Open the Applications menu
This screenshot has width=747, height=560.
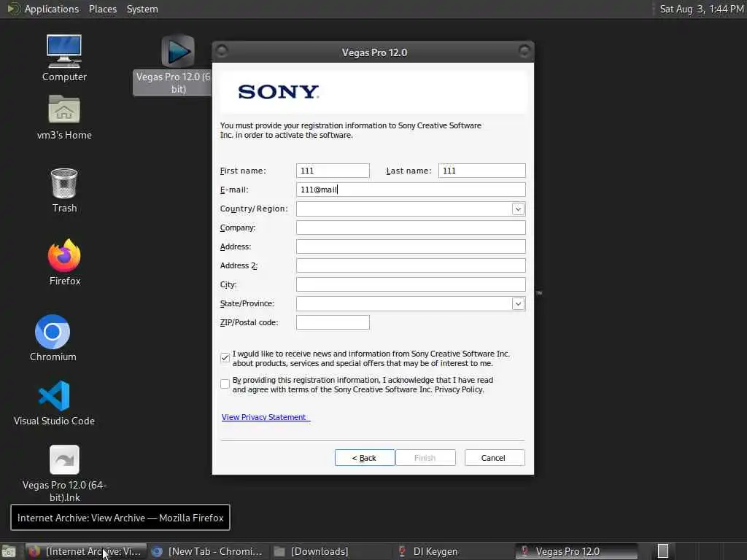(52, 9)
